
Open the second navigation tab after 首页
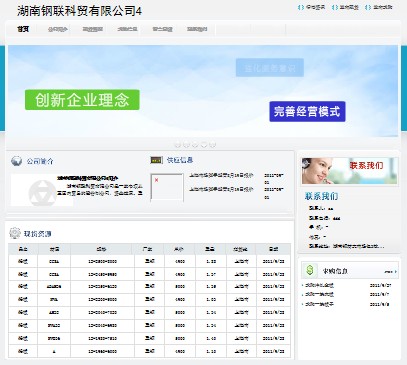click(92, 29)
